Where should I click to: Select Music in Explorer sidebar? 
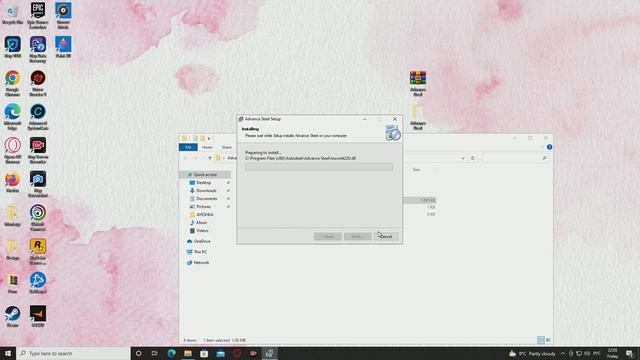(202, 222)
